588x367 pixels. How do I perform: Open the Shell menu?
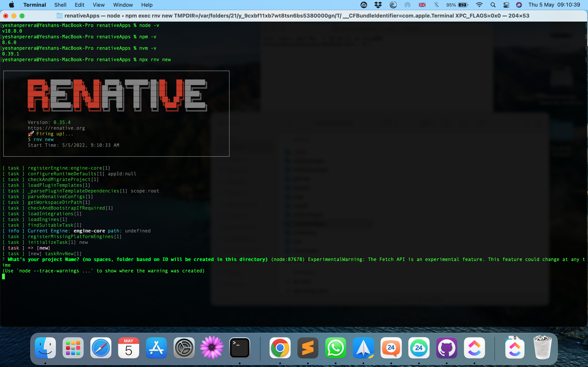60,5
